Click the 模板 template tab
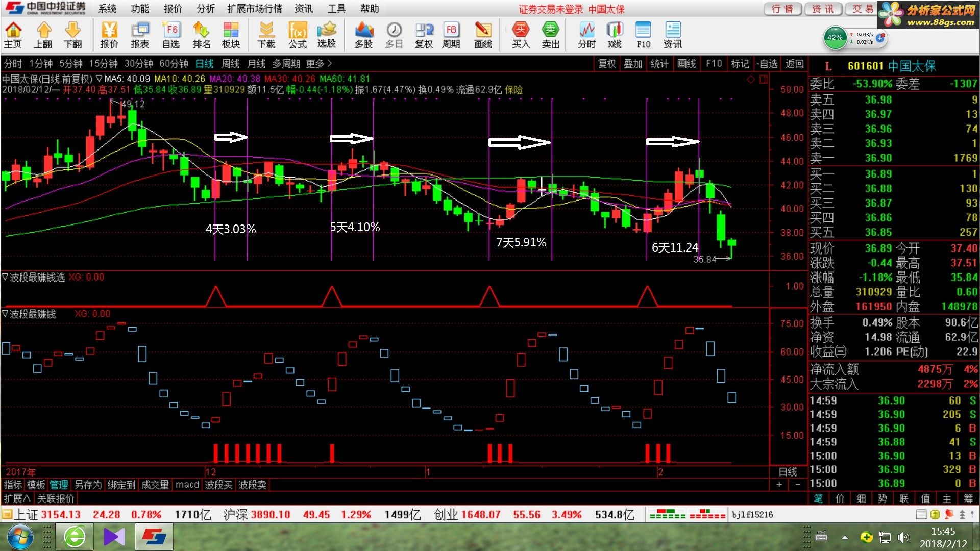The width and height of the screenshot is (980, 551). pyautogui.click(x=36, y=485)
